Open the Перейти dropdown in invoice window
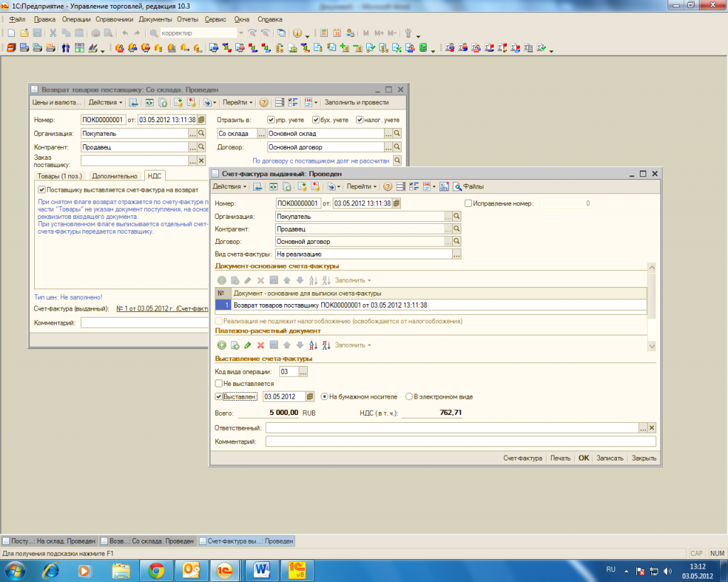 [x=361, y=187]
